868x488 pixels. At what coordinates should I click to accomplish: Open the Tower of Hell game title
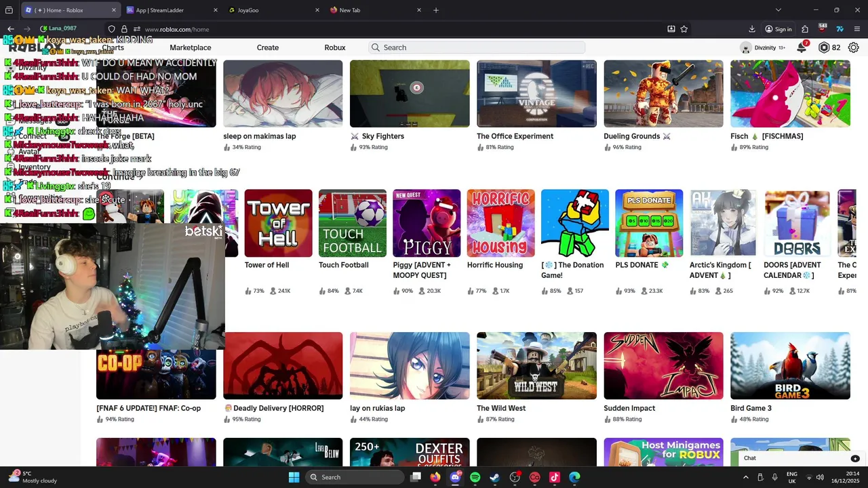(x=267, y=265)
